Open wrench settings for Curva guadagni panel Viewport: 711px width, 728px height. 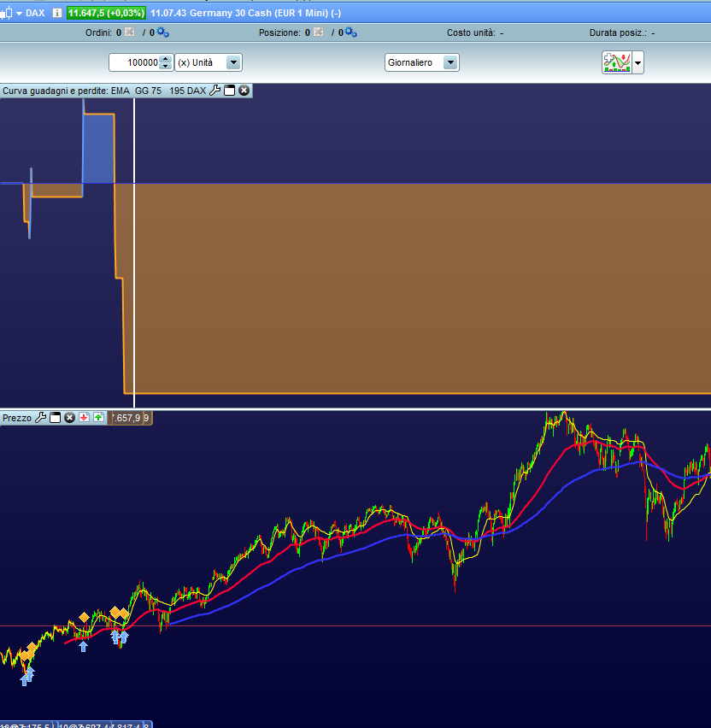214,91
